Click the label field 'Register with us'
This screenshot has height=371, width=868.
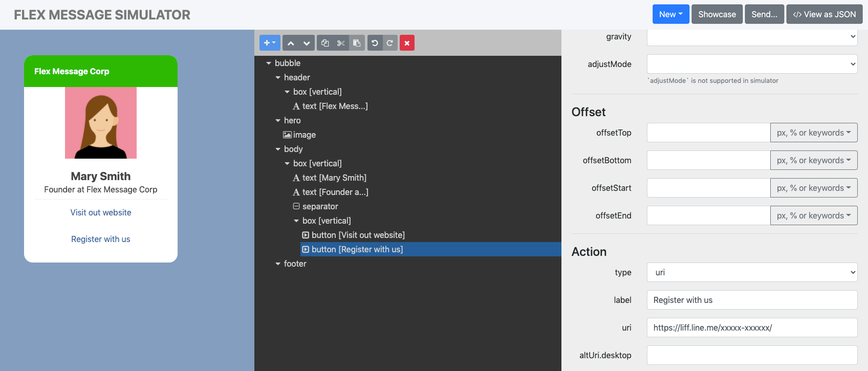752,300
